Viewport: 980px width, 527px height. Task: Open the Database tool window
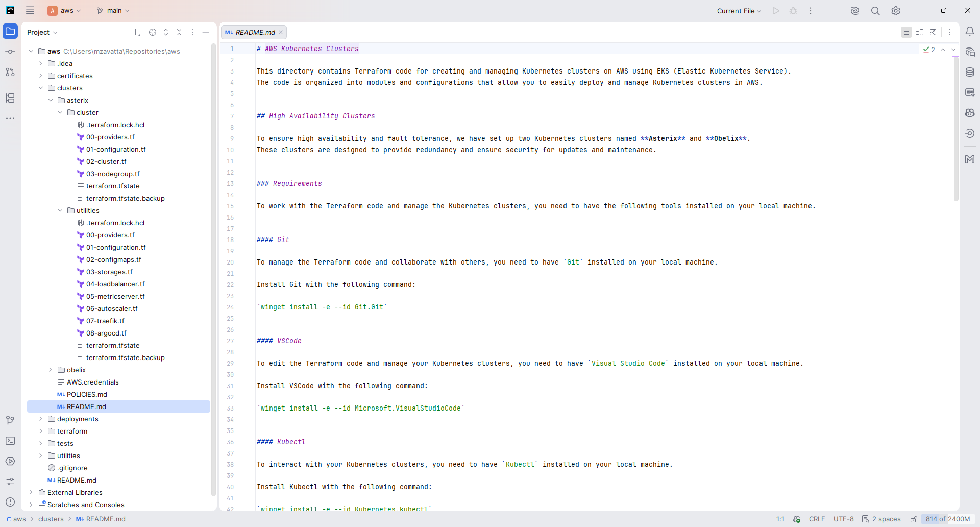(x=970, y=72)
